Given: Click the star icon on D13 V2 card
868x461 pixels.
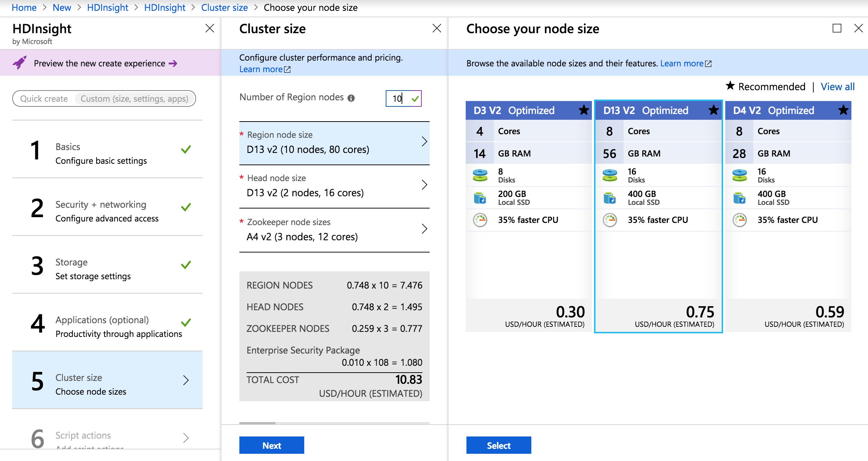Looking at the screenshot, I should pyautogui.click(x=713, y=110).
